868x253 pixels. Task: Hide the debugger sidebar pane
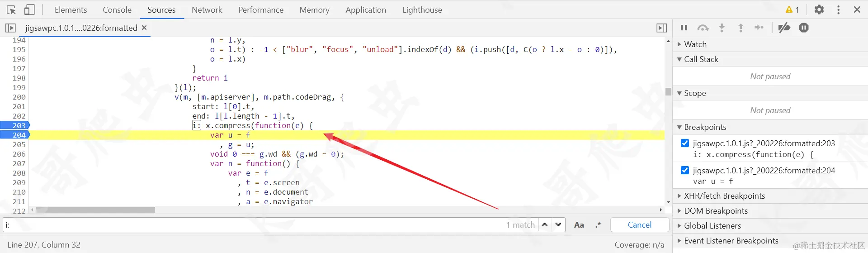661,28
